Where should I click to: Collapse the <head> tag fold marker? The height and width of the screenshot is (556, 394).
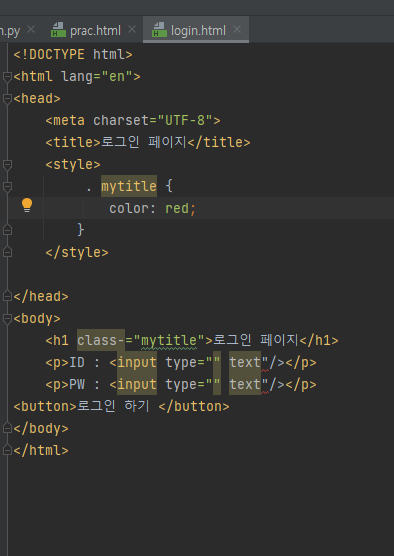[7, 99]
